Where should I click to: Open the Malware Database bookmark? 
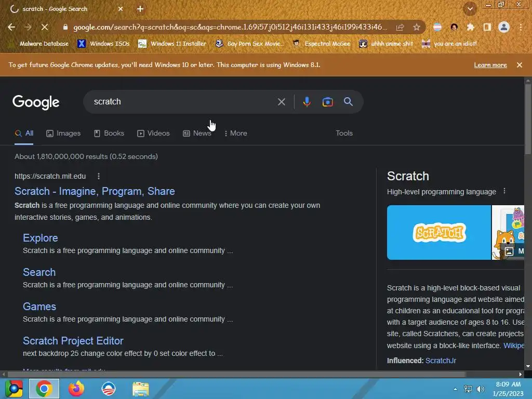point(39,44)
